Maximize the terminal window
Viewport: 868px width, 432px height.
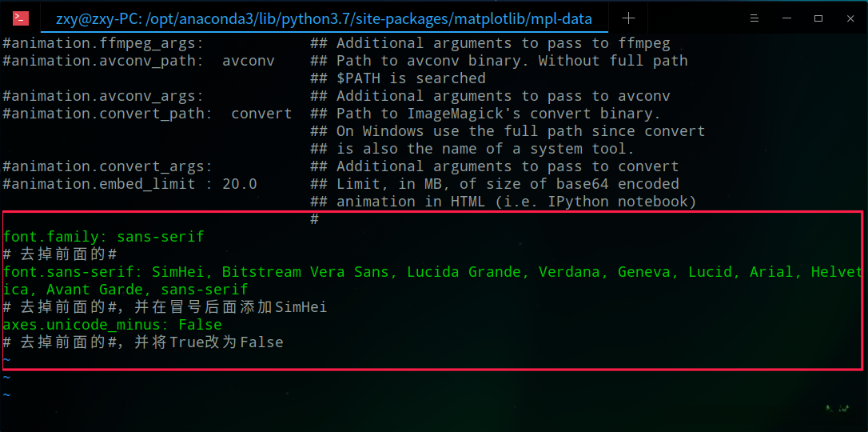coord(818,18)
